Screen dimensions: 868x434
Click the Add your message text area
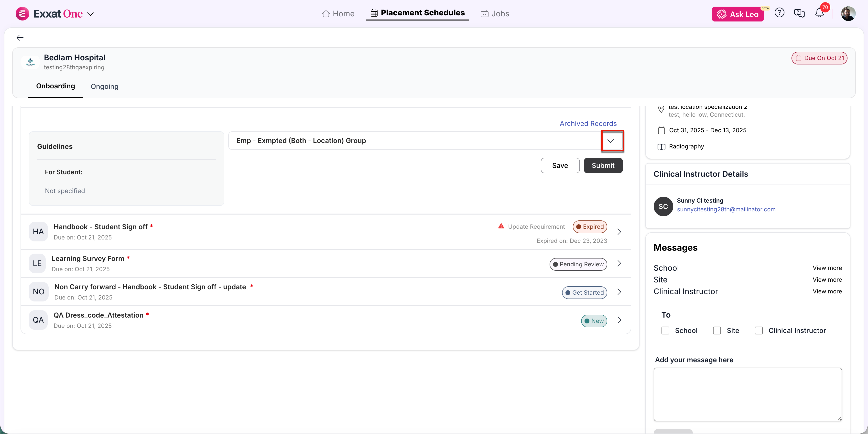(747, 394)
